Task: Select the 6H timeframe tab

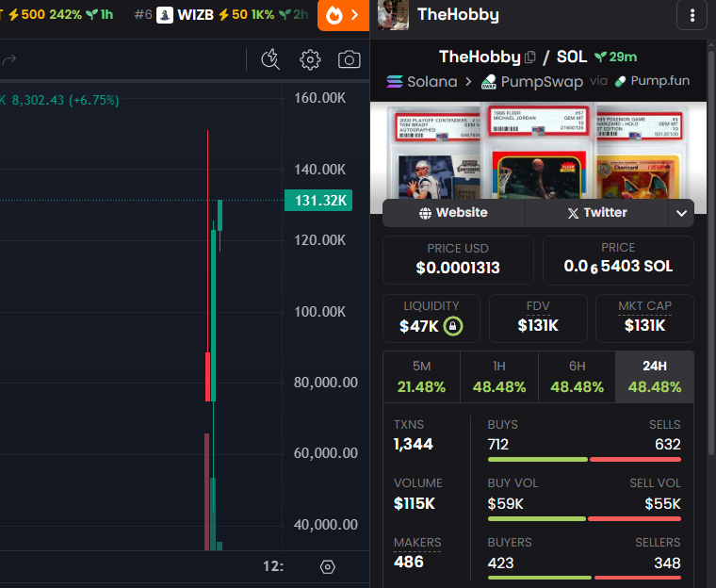Action: coord(577,377)
